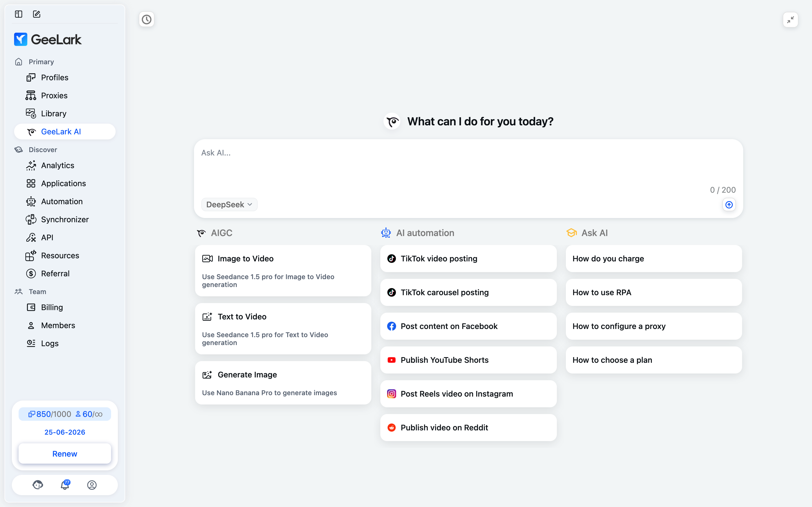Screen dimensions: 812x507
Task: Toggle the sidebar collapse icon
Action: pyautogui.click(x=18, y=14)
